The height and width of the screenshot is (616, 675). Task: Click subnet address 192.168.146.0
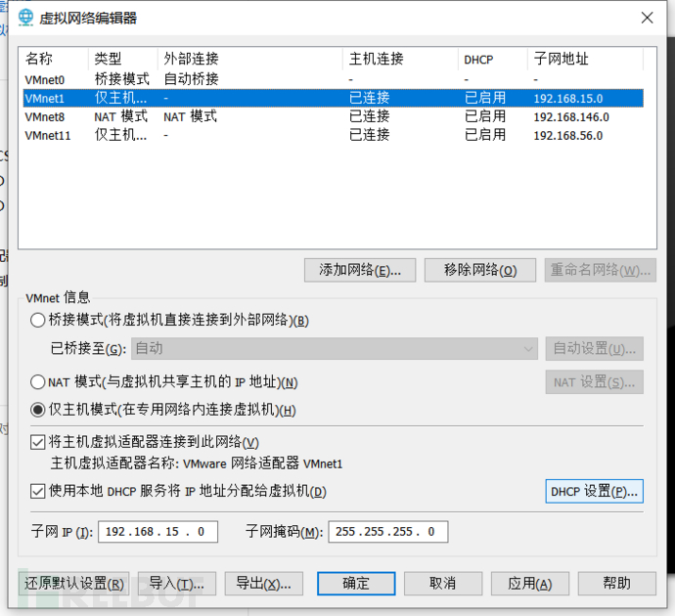click(571, 117)
